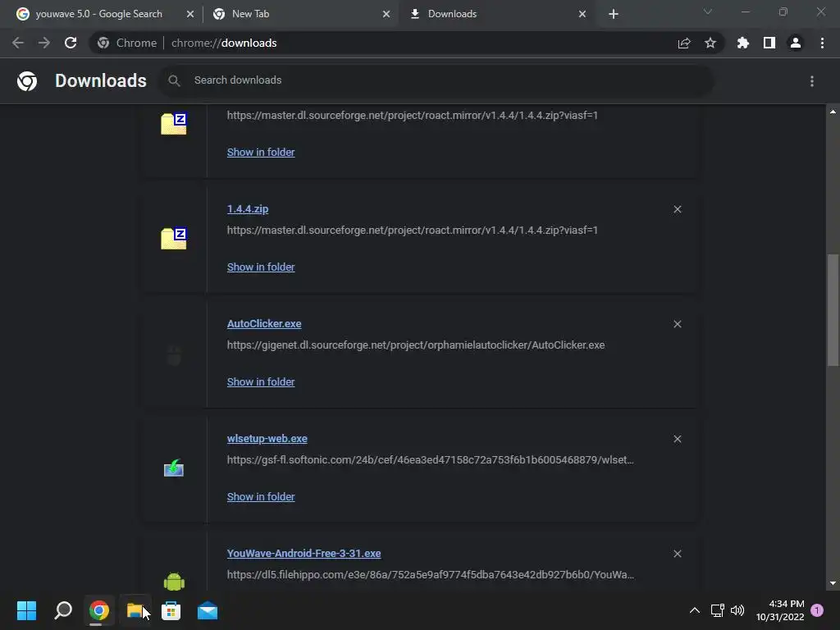Image resolution: width=840 pixels, height=630 pixels.
Task: Share this page via address bar icon
Action: (684, 43)
